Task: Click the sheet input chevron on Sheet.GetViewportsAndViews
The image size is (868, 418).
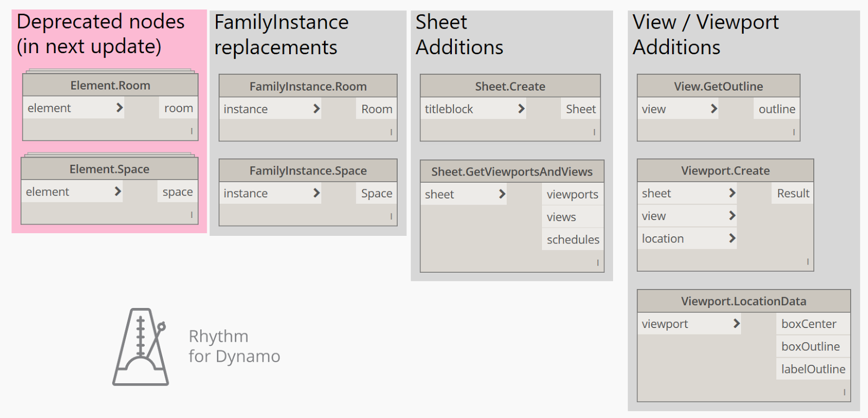Action: (x=502, y=194)
